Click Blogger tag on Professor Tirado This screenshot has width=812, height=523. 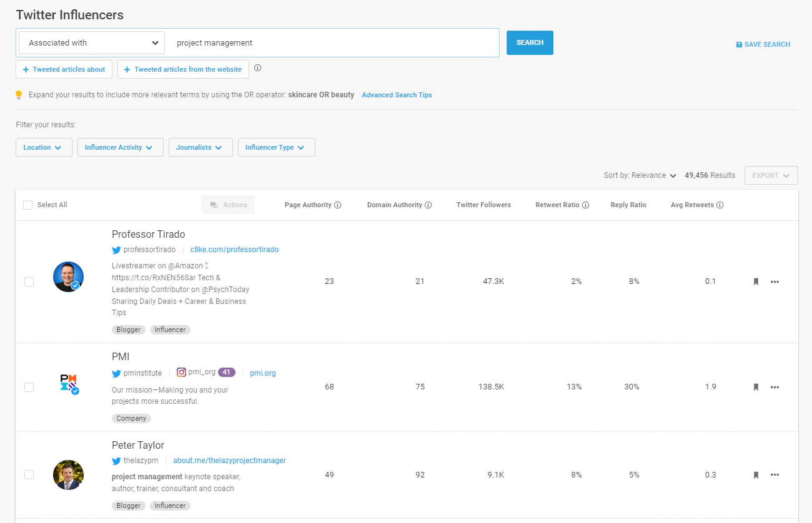tap(129, 330)
